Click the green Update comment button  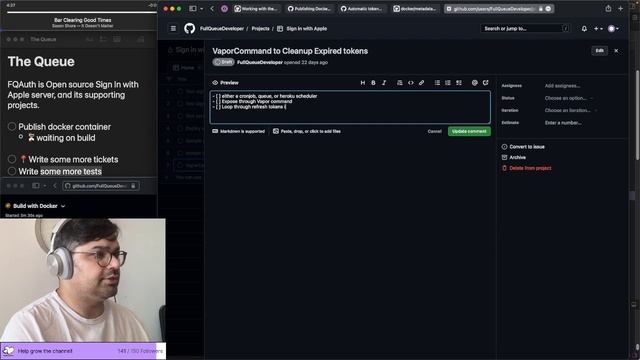469,131
